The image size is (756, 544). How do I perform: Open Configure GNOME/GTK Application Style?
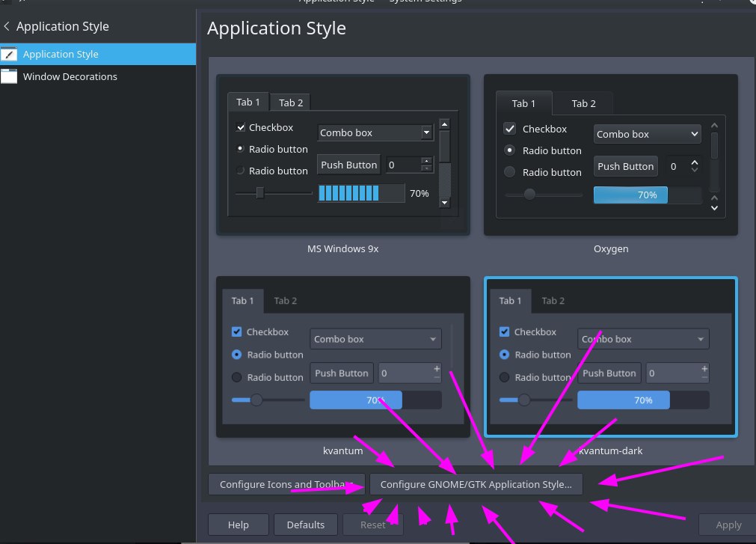(476, 484)
